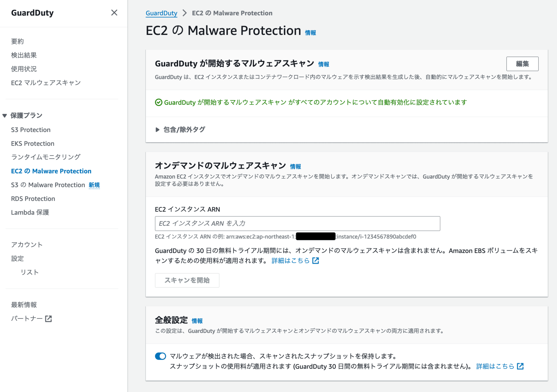Collapse the 保護プラン section arrow

coord(4,116)
